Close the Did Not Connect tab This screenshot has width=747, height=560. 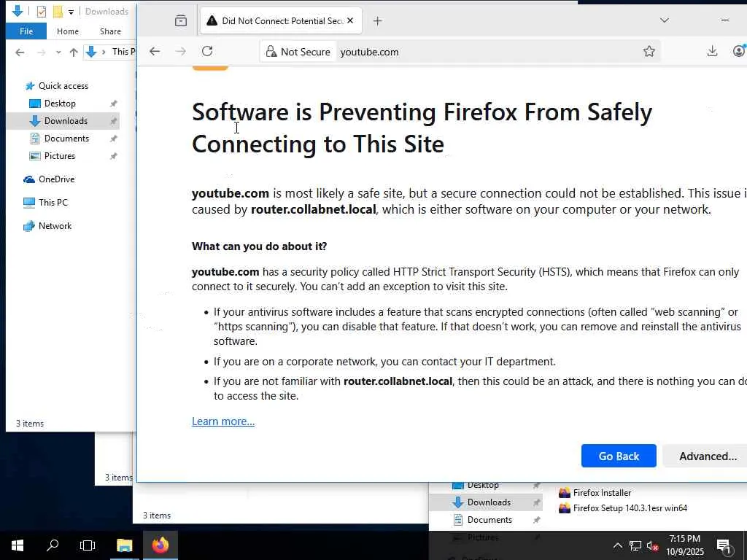(x=350, y=20)
